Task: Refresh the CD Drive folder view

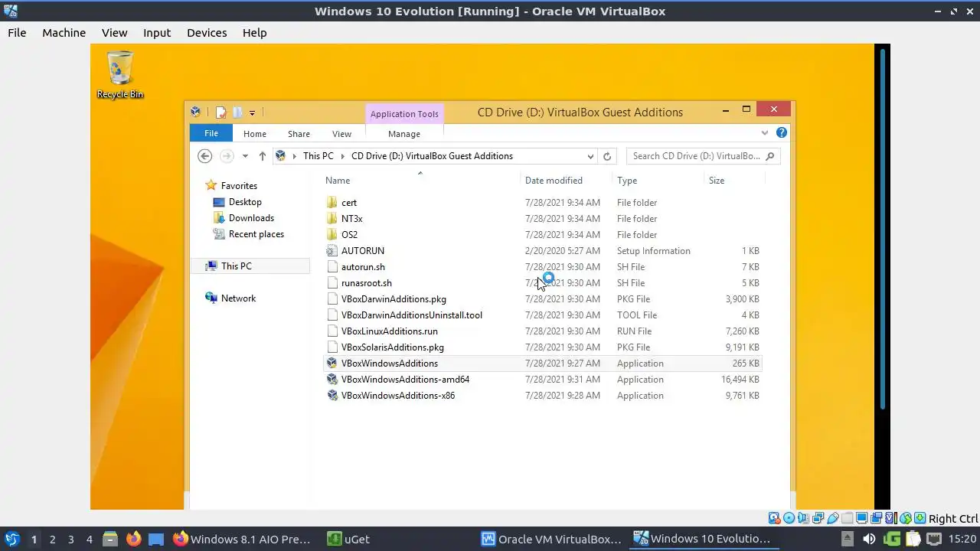Action: 607,156
